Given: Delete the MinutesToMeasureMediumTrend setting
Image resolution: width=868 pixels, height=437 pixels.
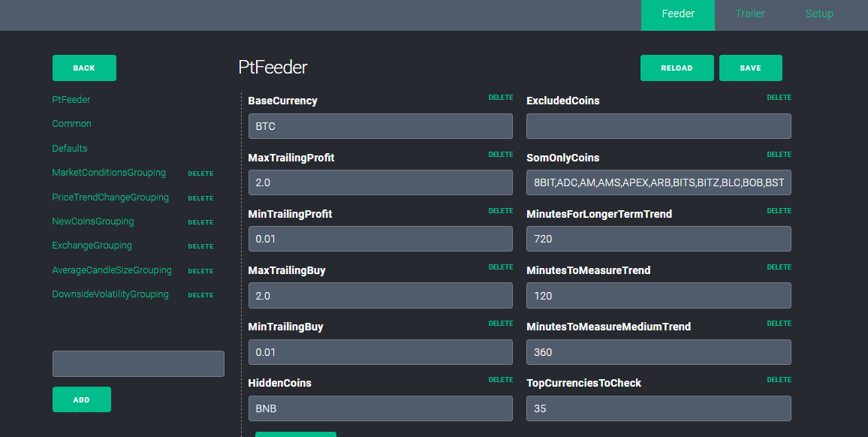Looking at the screenshot, I should click(x=779, y=324).
